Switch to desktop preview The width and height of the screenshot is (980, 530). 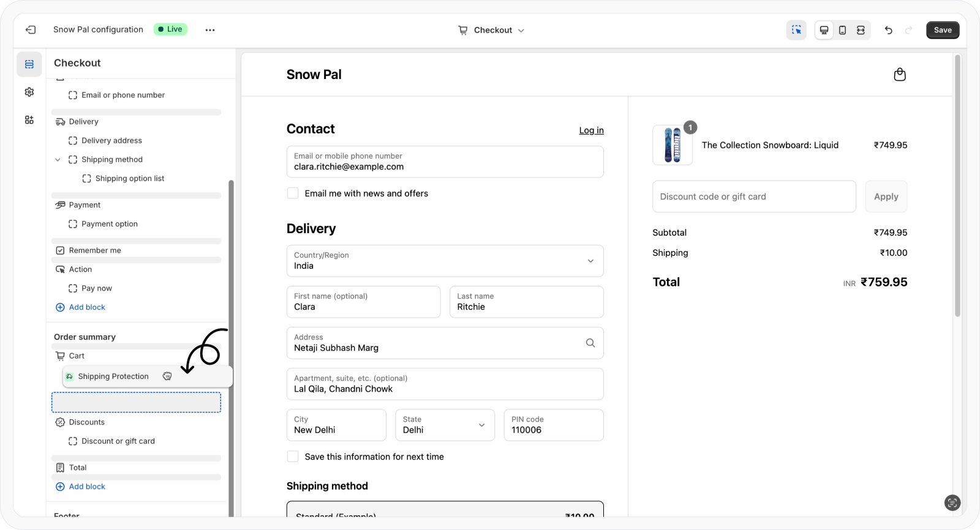click(824, 30)
